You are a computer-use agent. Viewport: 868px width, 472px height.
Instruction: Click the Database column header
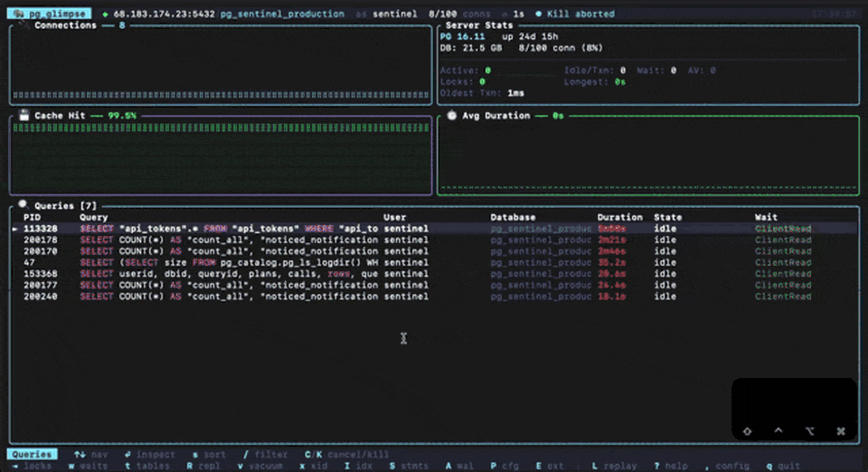coord(513,217)
